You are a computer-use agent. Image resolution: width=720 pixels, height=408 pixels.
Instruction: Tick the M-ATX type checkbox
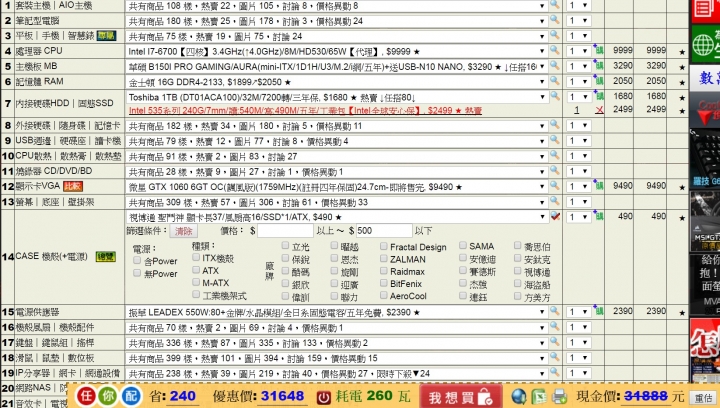pos(196,282)
